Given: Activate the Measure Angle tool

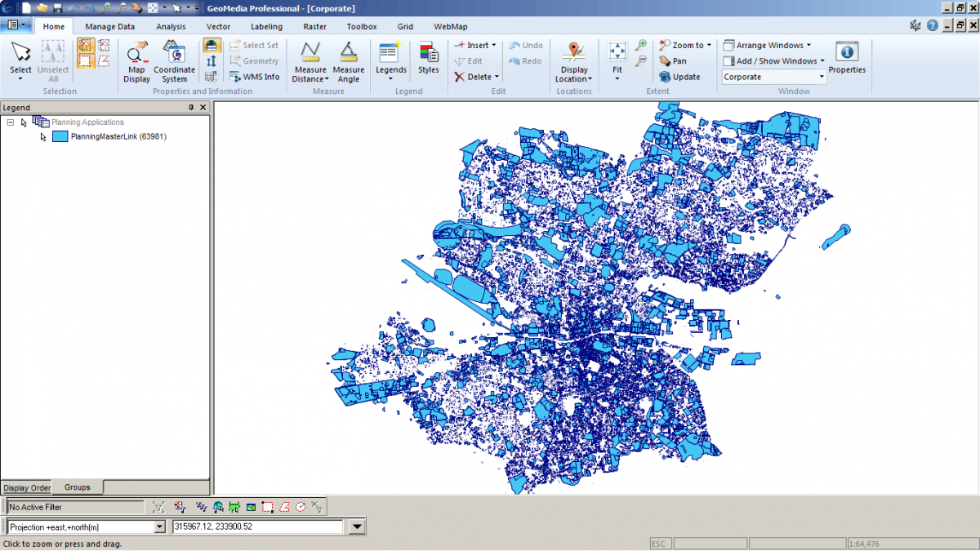Looking at the screenshot, I should coord(349,61).
